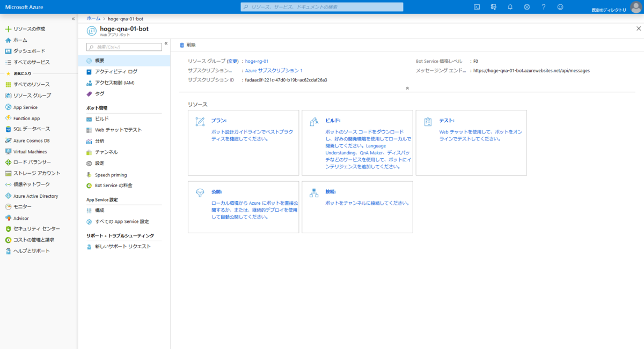Click the 接続 card network icon

pyautogui.click(x=314, y=192)
